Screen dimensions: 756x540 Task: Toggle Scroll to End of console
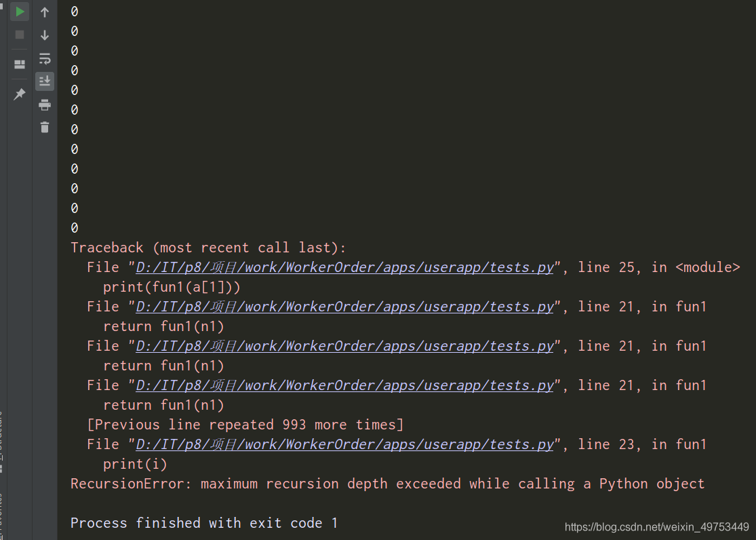(x=45, y=81)
